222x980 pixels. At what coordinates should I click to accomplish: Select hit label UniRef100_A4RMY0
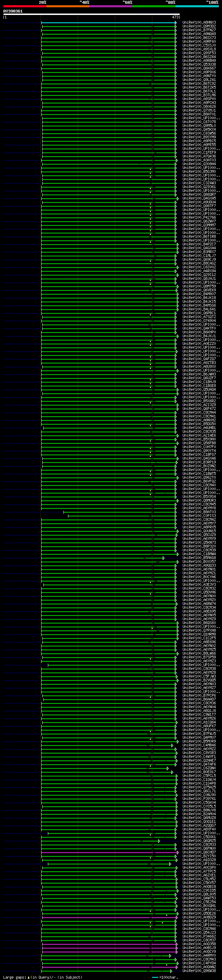coord(199,955)
